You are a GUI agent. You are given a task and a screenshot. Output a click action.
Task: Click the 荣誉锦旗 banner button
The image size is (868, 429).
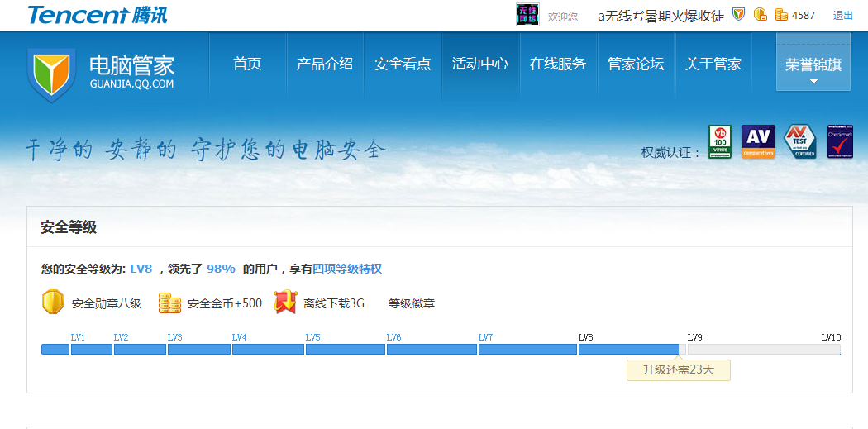(813, 61)
